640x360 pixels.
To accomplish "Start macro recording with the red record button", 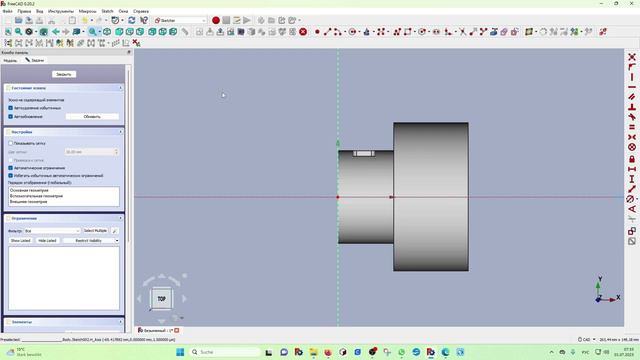I will click(x=216, y=20).
